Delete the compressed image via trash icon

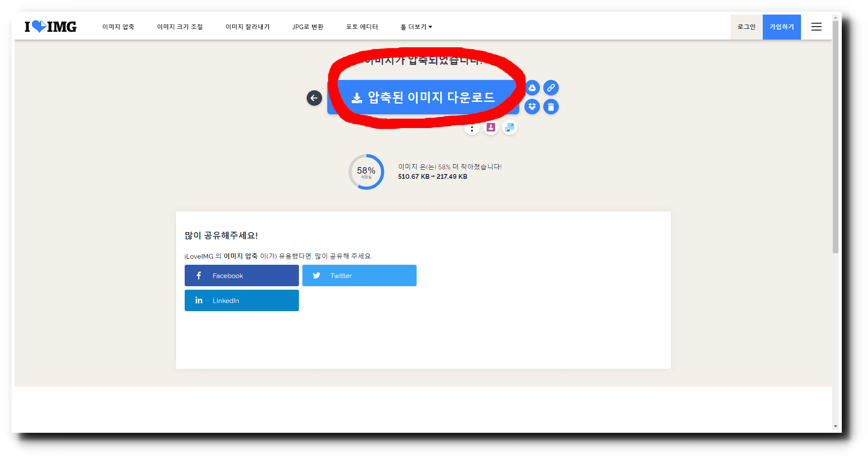(551, 107)
